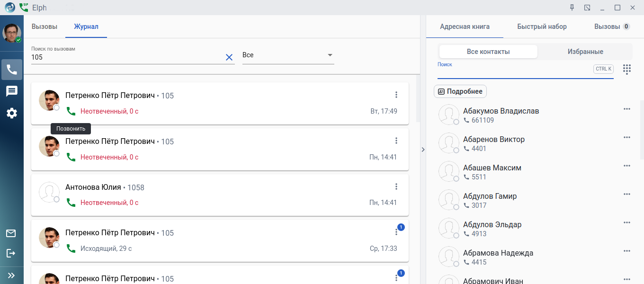Click the Подробнее button
The width and height of the screenshot is (644, 284).
coord(460,91)
